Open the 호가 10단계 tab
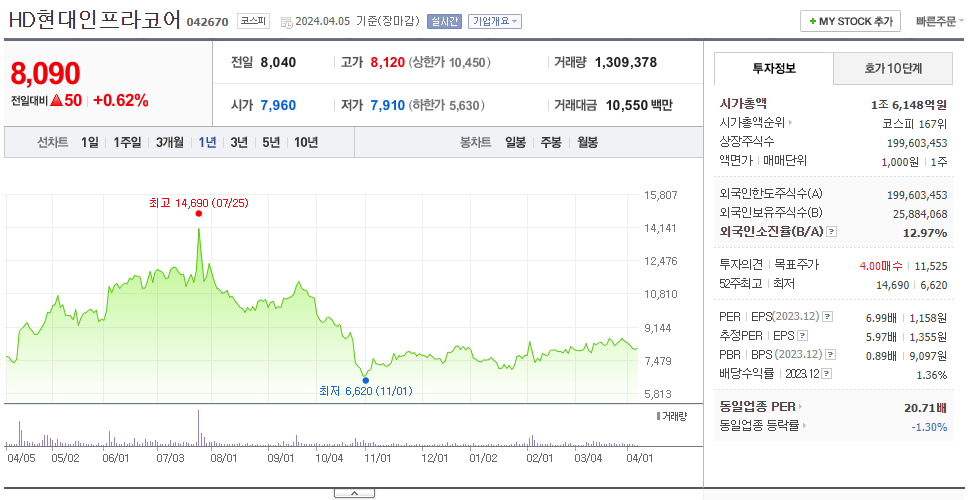Viewport: 968px width, 500px height. [x=893, y=69]
